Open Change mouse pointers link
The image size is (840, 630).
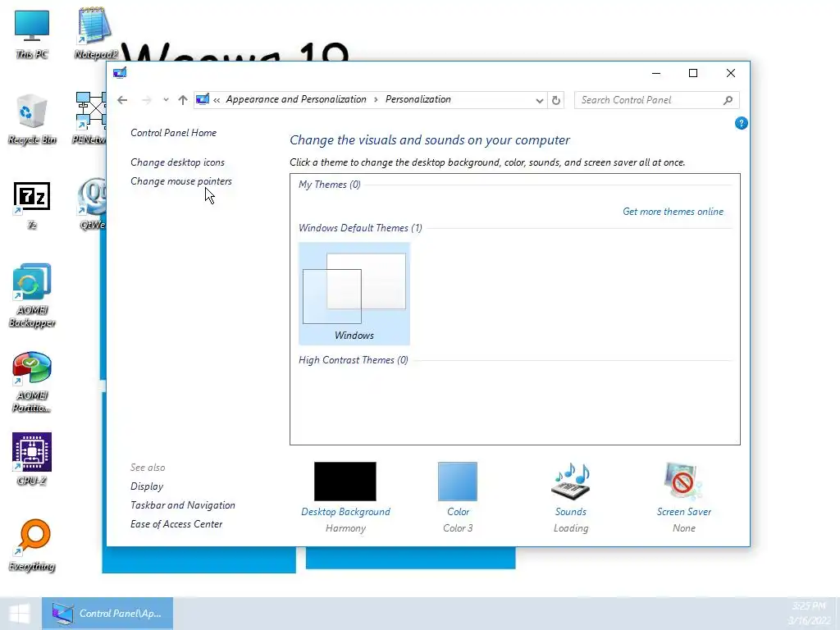pos(181,181)
